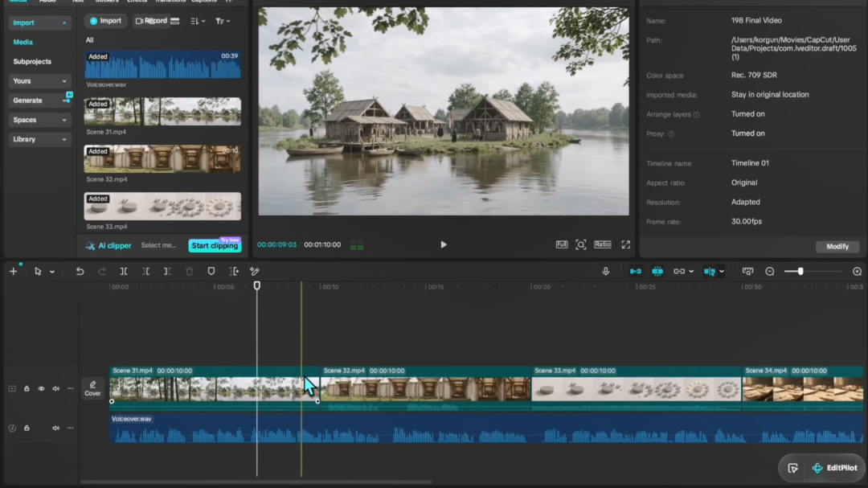Open the Subprojects sidebar item
The height and width of the screenshot is (488, 868).
point(32,61)
